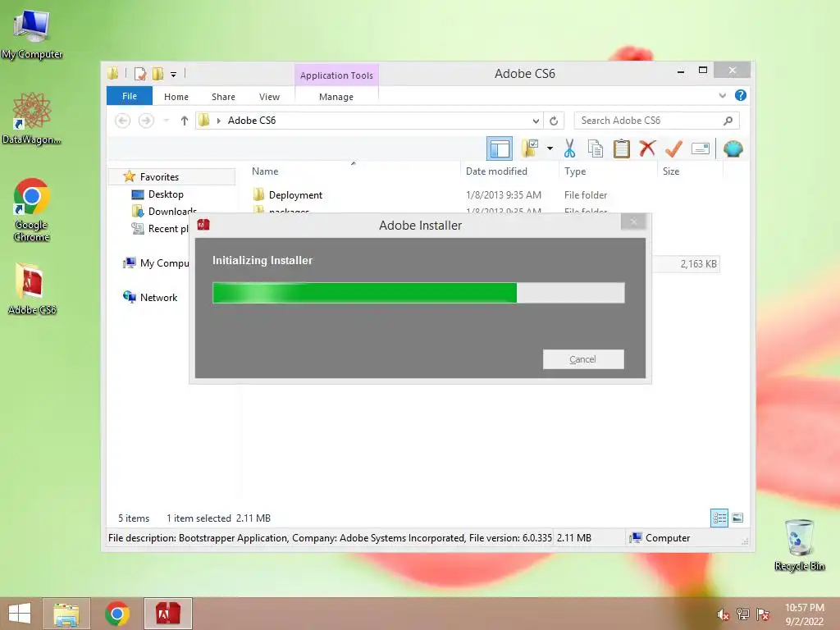Select Network in navigation pane

point(150,297)
